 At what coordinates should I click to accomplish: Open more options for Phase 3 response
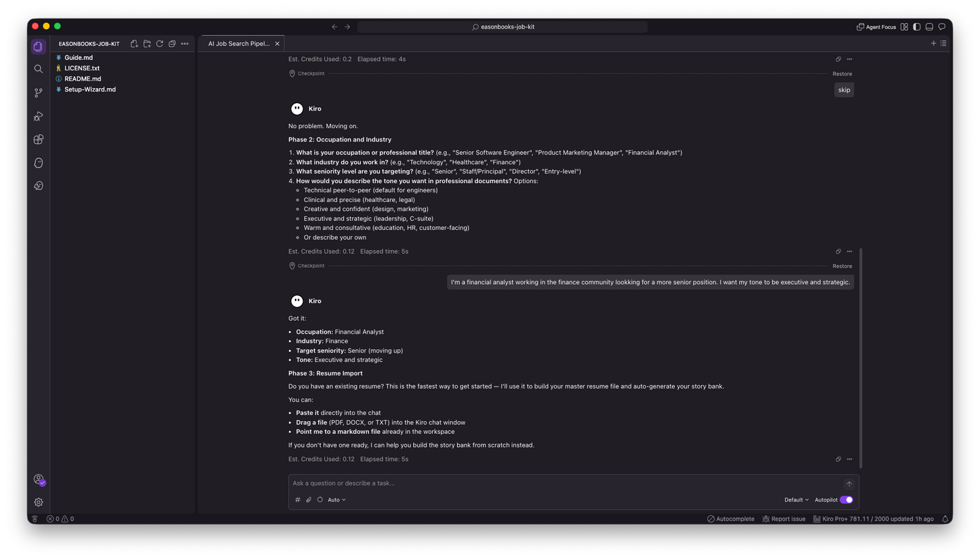coord(849,459)
